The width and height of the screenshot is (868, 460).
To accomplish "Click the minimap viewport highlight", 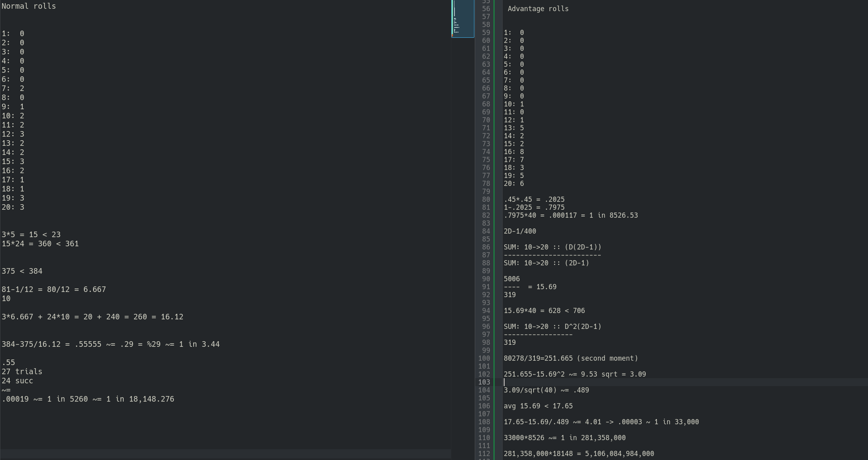I will pyautogui.click(x=463, y=19).
